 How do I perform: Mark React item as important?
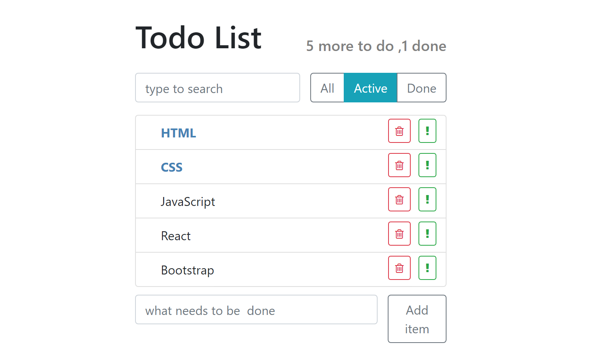point(427,234)
